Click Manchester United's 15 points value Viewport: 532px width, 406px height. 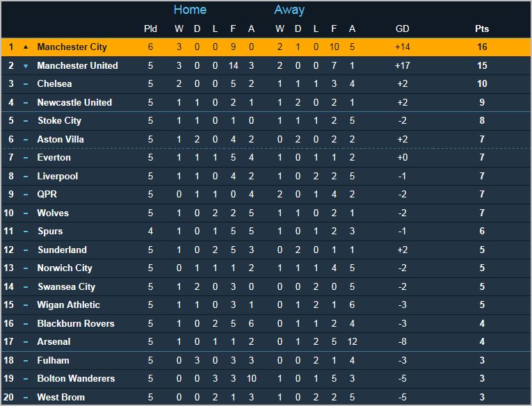pyautogui.click(x=482, y=66)
